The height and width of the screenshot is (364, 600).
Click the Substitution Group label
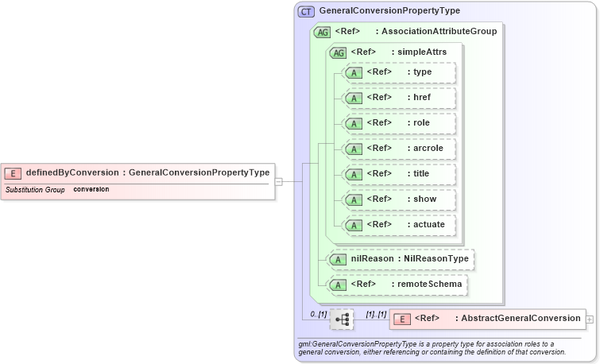click(x=35, y=190)
